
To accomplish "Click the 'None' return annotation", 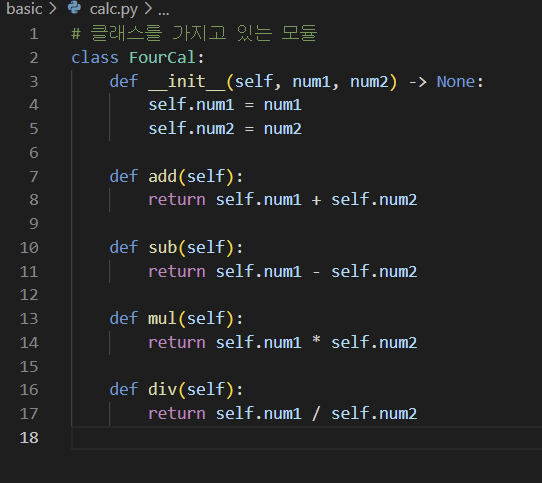I will point(456,82).
